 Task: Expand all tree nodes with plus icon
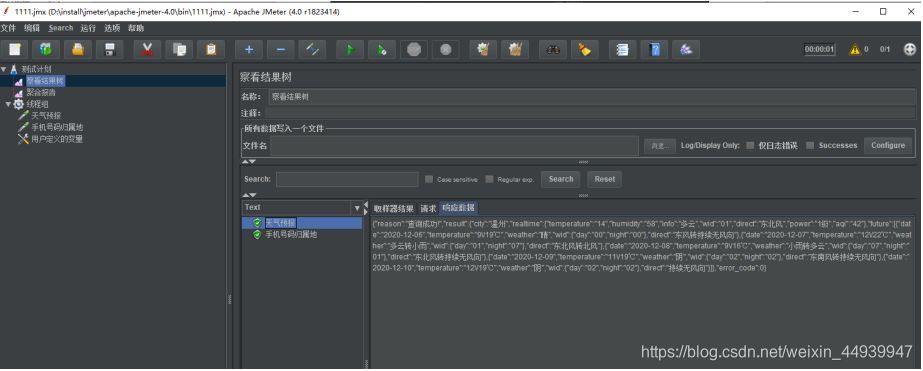tap(248, 49)
